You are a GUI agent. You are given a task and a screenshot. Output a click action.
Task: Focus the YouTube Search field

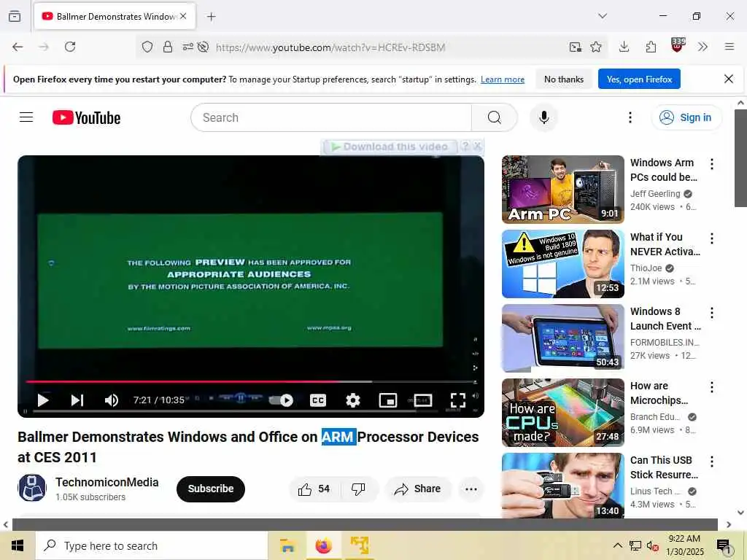[331, 117]
